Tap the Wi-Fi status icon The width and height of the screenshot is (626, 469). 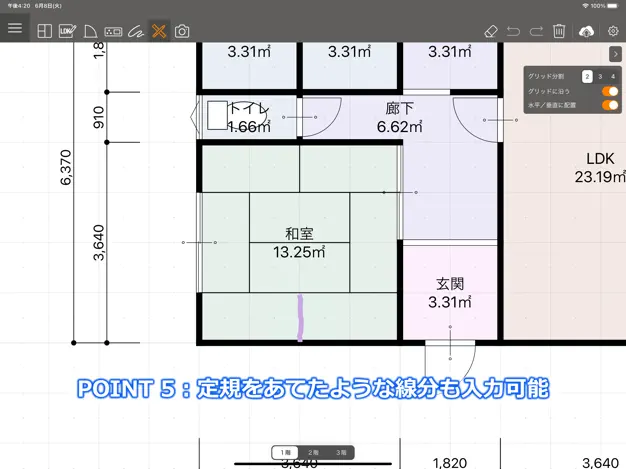tap(585, 6)
